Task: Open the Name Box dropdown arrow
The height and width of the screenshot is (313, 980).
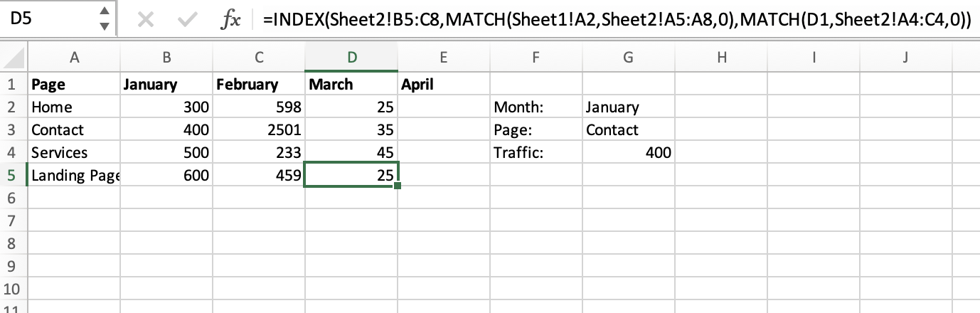Action: [105, 28]
